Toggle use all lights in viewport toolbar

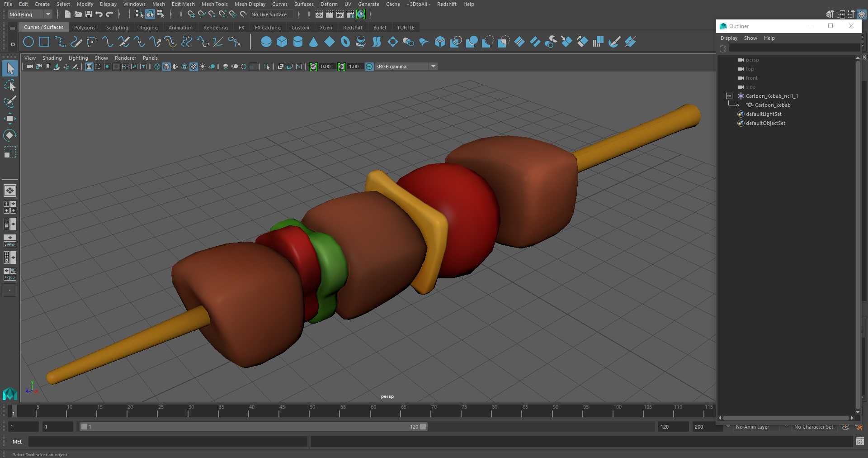(x=203, y=67)
